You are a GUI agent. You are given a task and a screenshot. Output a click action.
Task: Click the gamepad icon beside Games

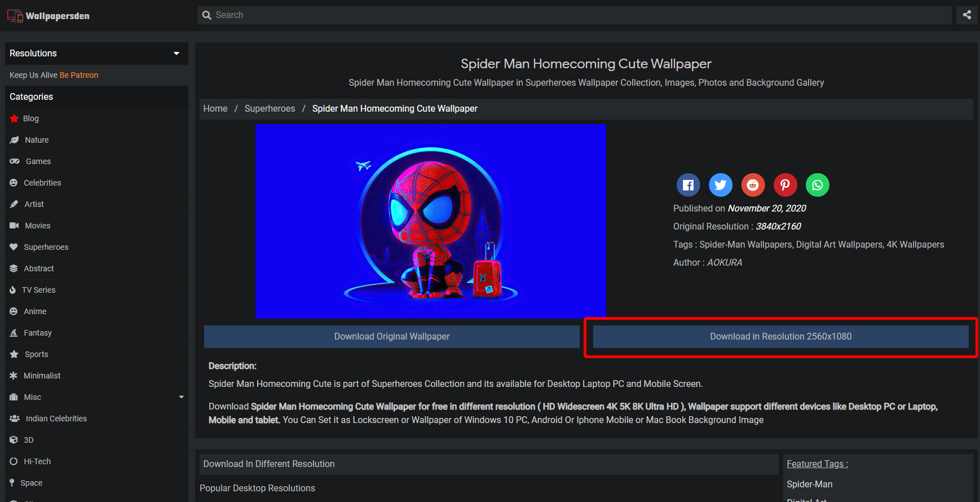pyautogui.click(x=15, y=161)
